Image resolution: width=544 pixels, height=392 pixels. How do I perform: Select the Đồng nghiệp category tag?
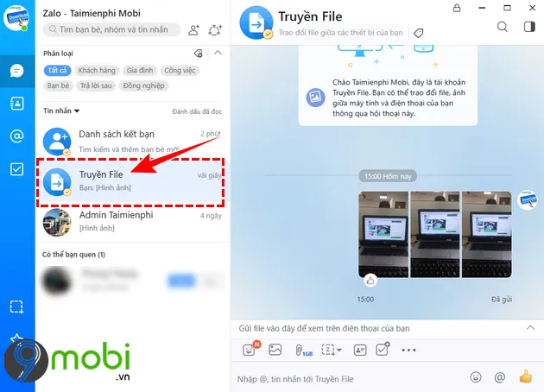click(x=143, y=85)
